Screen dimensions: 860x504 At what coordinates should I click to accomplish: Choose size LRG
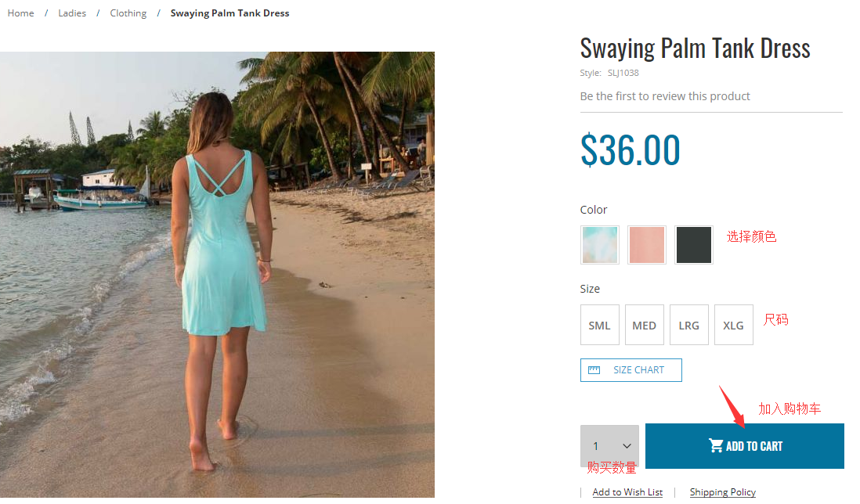pyautogui.click(x=689, y=325)
